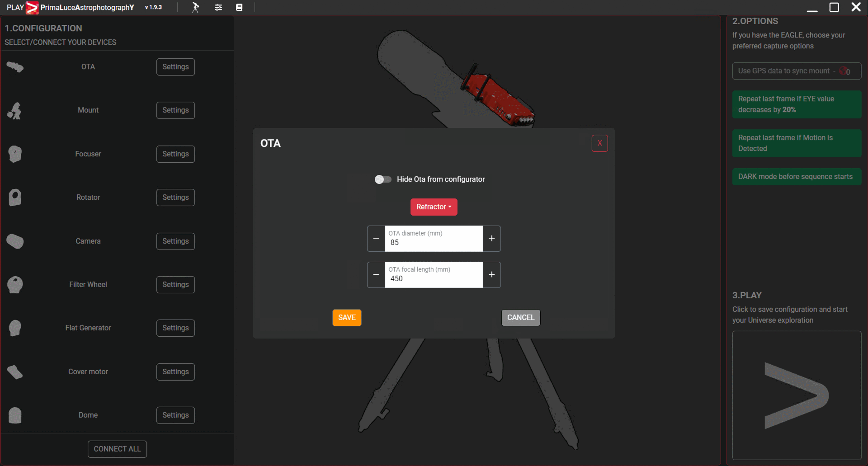Screen dimensions: 868x466
Task: Click the Camera device icon
Action: click(15, 241)
